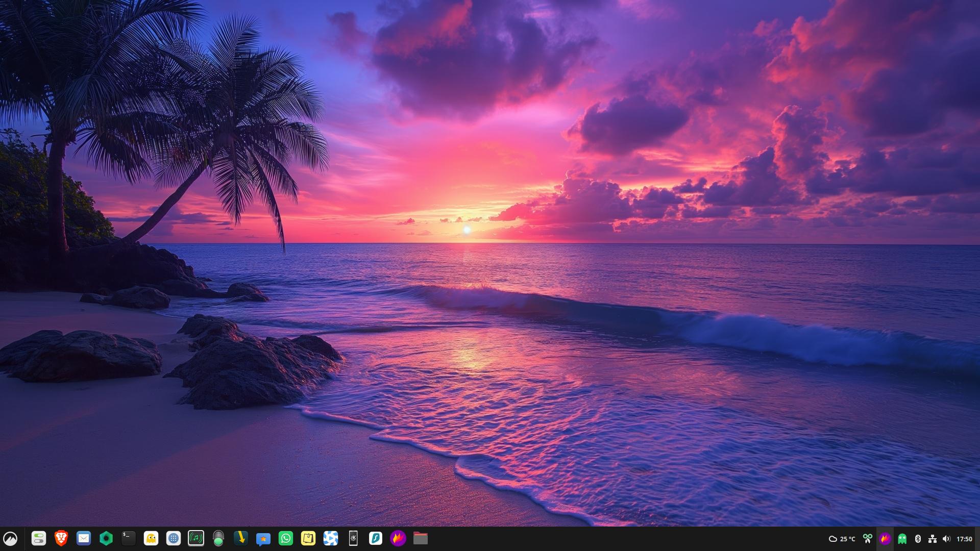Click the 25 °C weather indicator
This screenshot has height=551, width=980.
[842, 539]
